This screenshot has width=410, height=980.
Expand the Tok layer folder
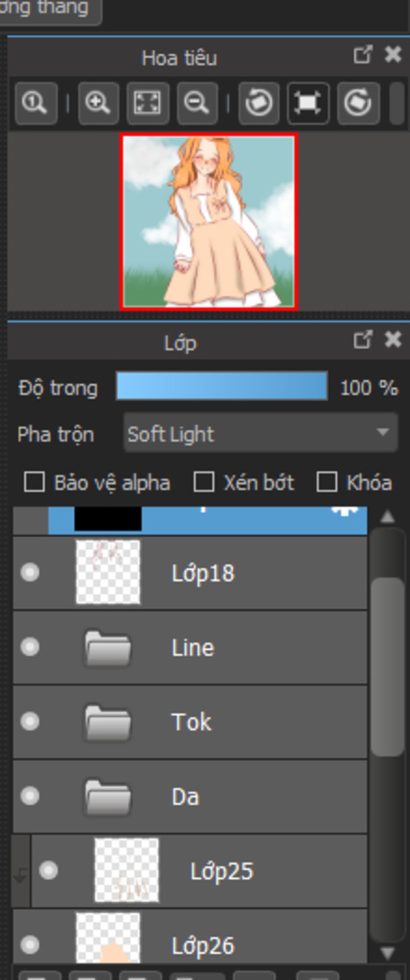(107, 722)
